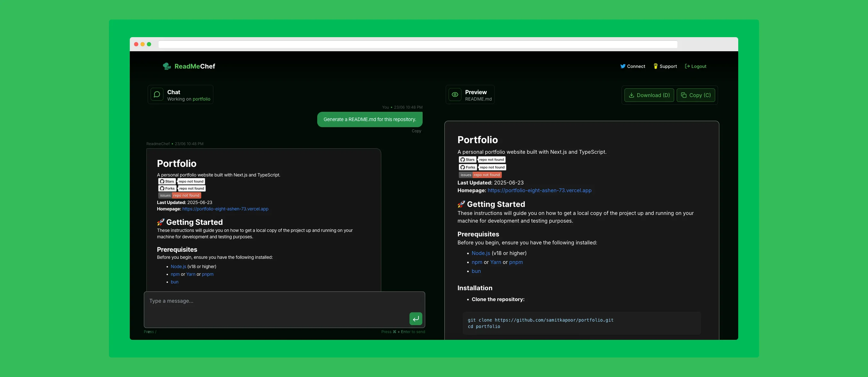
Task: Copy README with Copy (C) button
Action: point(696,95)
